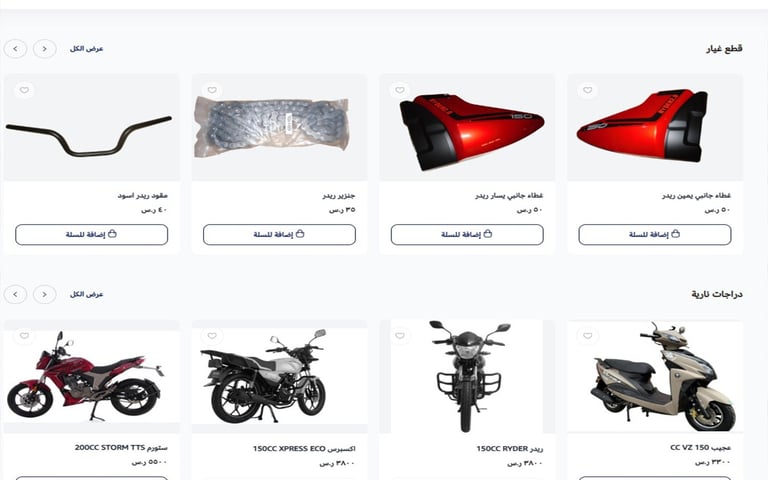Add Ryder chain to the cart
This screenshot has height=480, width=768.
[x=279, y=235]
